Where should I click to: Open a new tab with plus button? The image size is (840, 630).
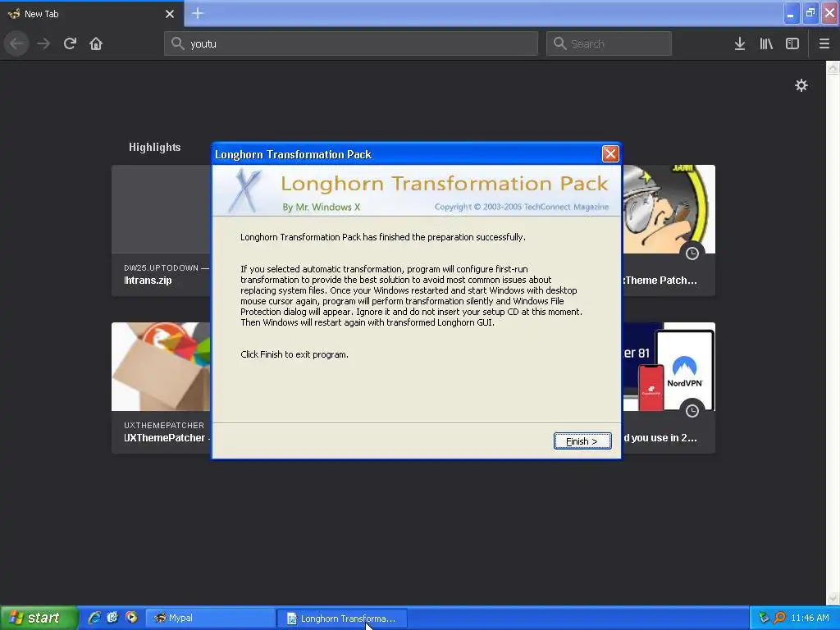(x=198, y=13)
